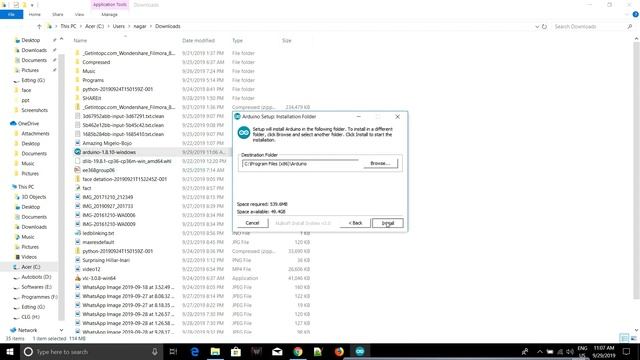Image resolution: width=640 pixels, height=360 pixels.
Task: Cancel the Arduino Setup installation
Action: click(252, 223)
